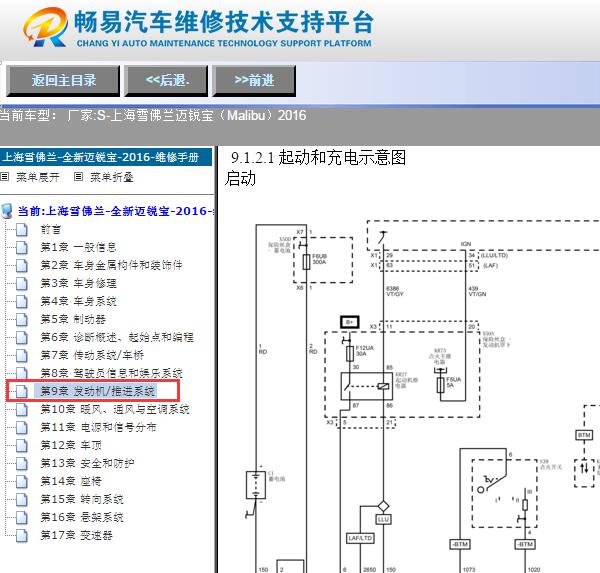Click the page icon beside 第4章
600x573 pixels.
(22, 302)
